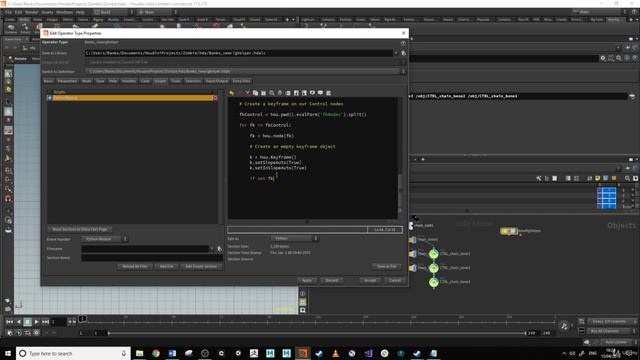Open Visual Studio from the taskbar
Screen dimensions: 640x360
tap(368, 353)
